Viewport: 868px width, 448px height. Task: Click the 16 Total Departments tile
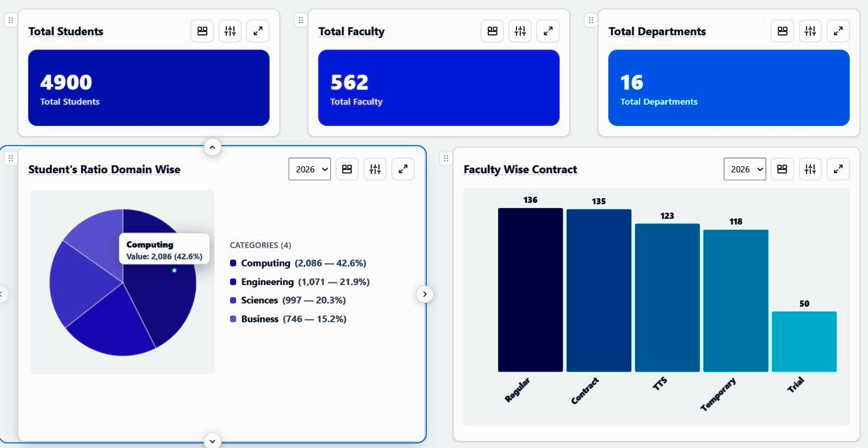tap(729, 88)
